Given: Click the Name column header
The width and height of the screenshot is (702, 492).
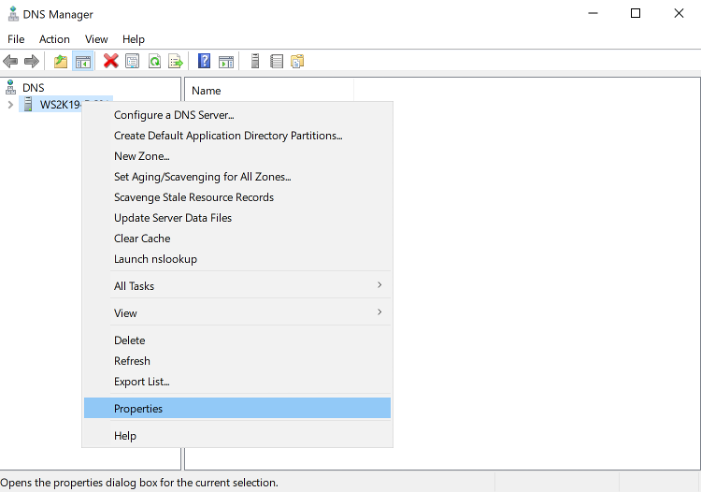Looking at the screenshot, I should click(x=206, y=91).
